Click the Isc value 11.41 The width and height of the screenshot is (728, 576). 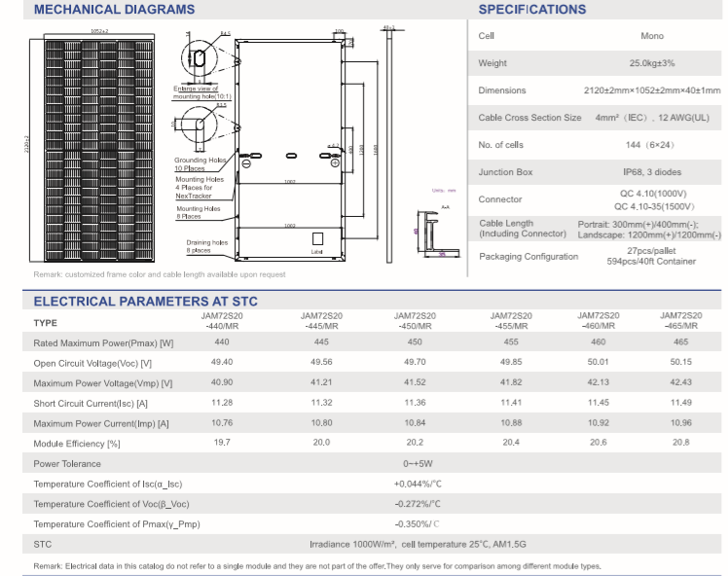tap(511, 403)
